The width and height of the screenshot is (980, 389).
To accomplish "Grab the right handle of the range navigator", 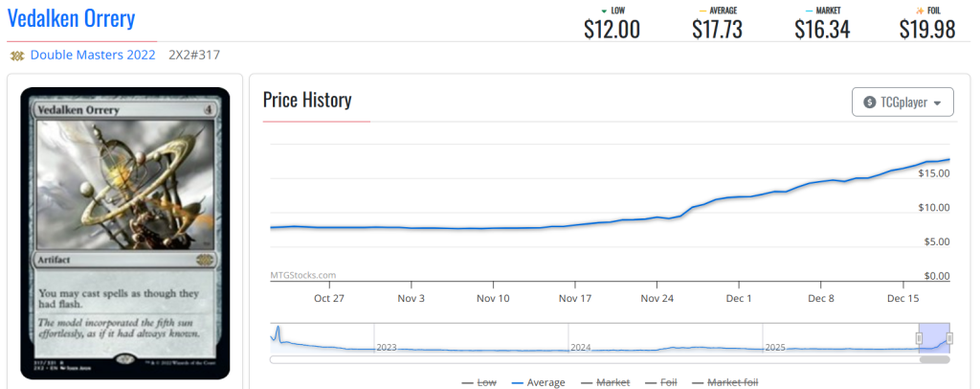I will [949, 337].
